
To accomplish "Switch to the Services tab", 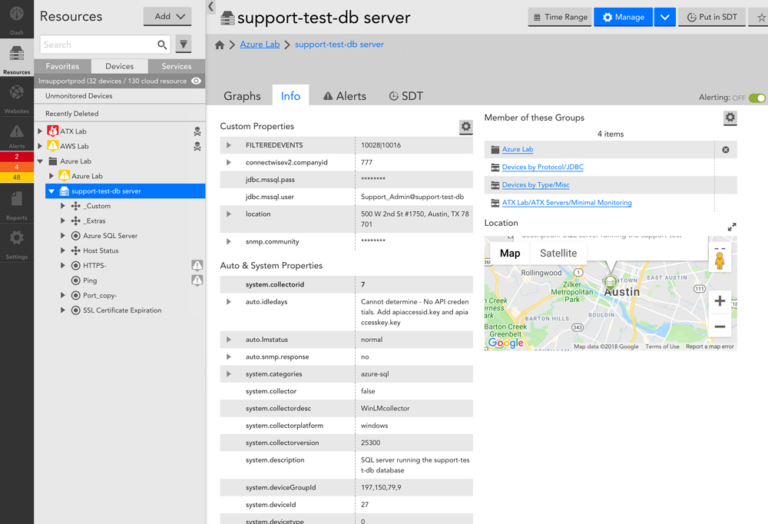I will coord(176,66).
